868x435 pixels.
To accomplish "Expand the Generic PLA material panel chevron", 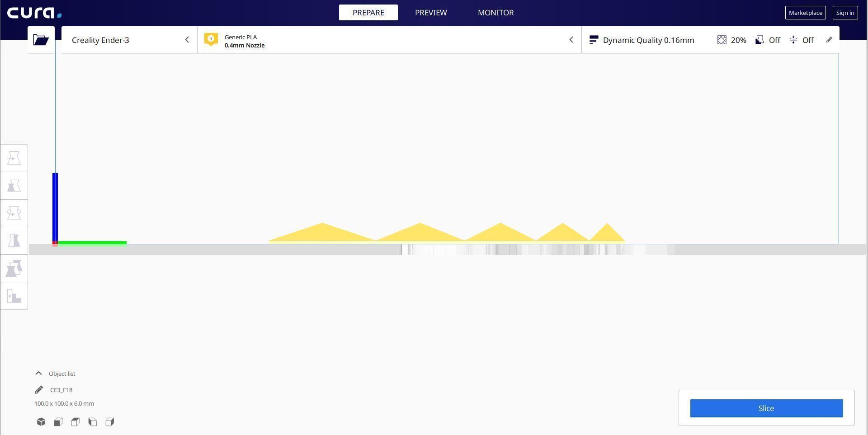I will [x=571, y=40].
